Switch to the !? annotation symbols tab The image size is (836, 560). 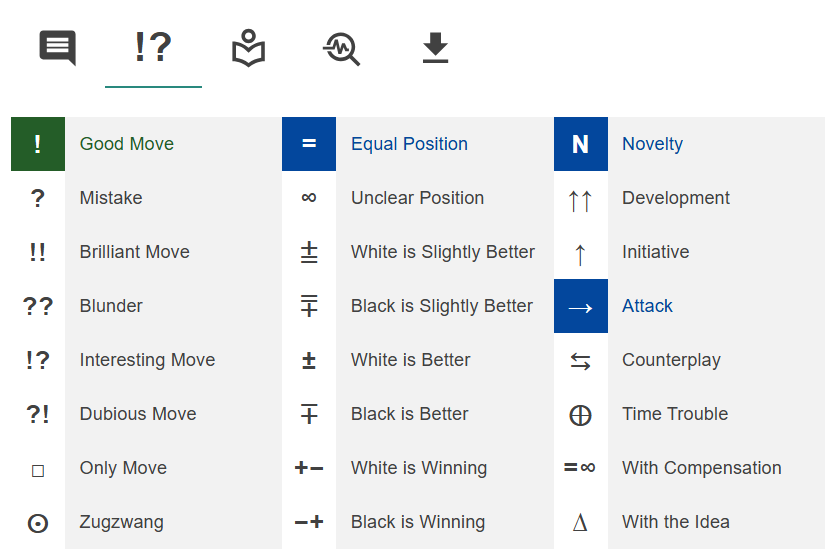(x=153, y=47)
